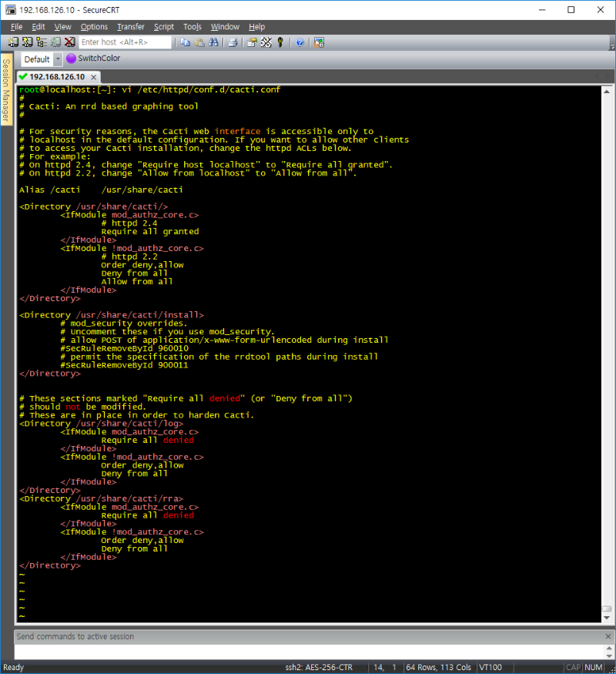The width and height of the screenshot is (616, 674).
Task: Open Help via the blue question mark icon
Action: 300,42
